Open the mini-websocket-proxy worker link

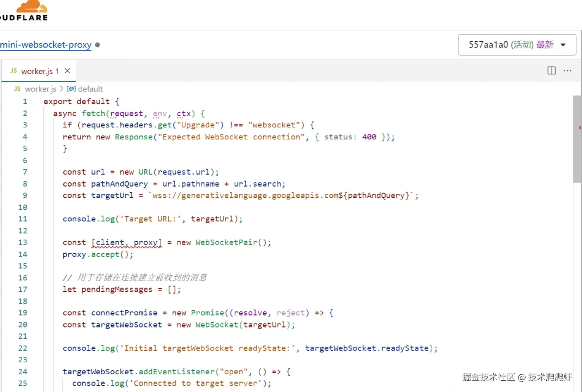(46, 45)
